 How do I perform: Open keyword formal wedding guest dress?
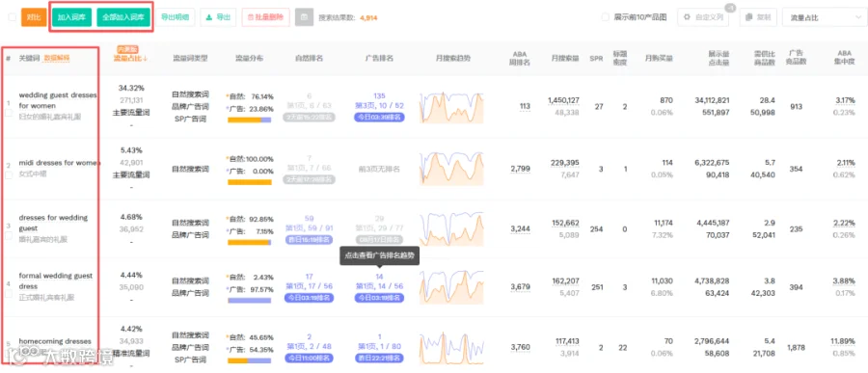click(56, 281)
